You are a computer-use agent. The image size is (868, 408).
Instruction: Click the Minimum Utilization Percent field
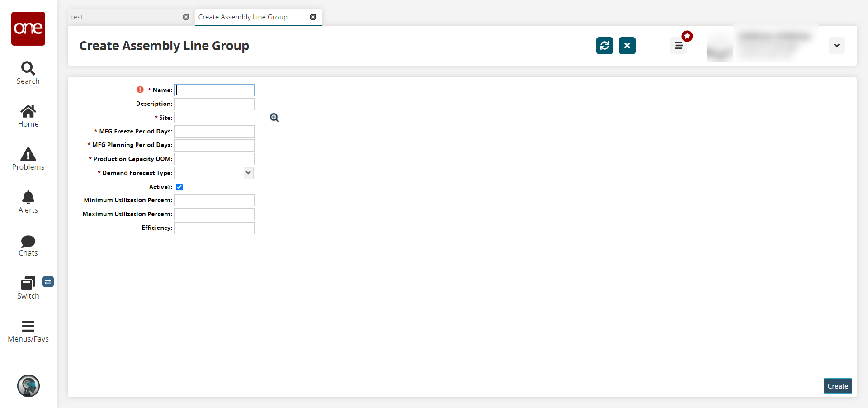(214, 200)
